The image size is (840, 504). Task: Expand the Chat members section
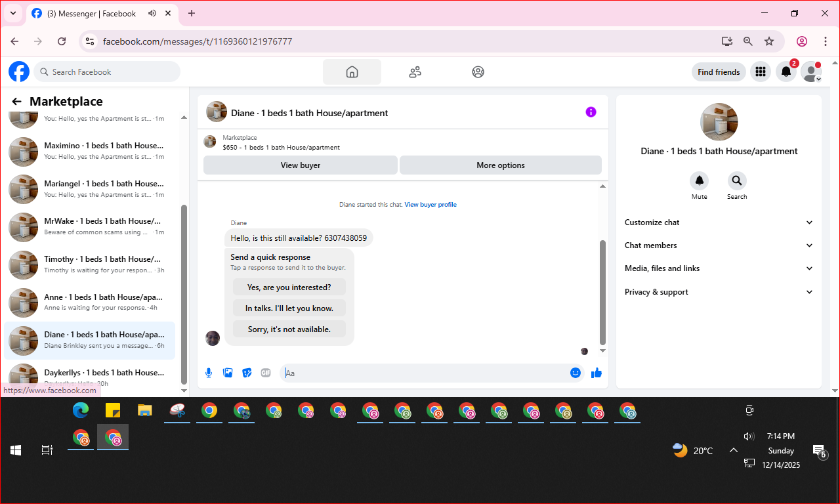pyautogui.click(x=719, y=245)
